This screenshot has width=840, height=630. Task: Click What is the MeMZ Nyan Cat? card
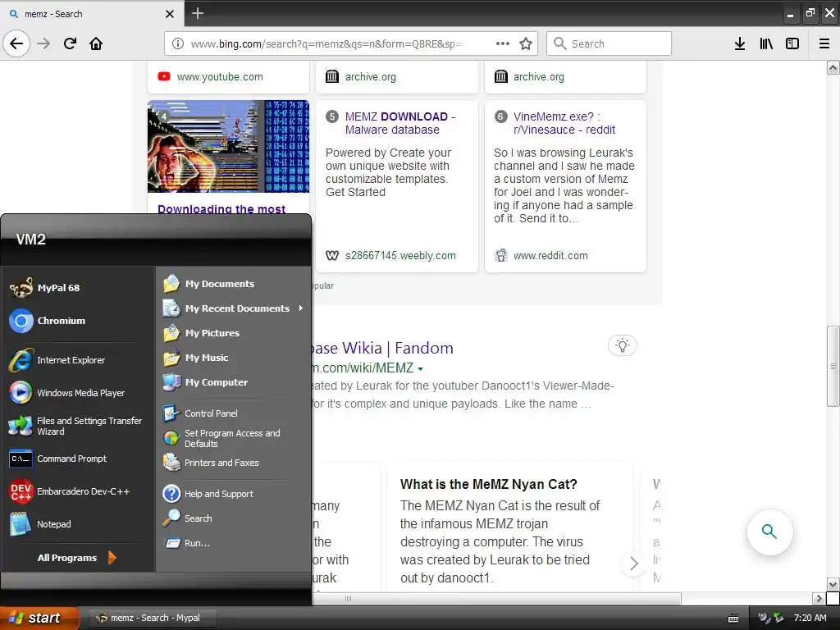coord(509,527)
